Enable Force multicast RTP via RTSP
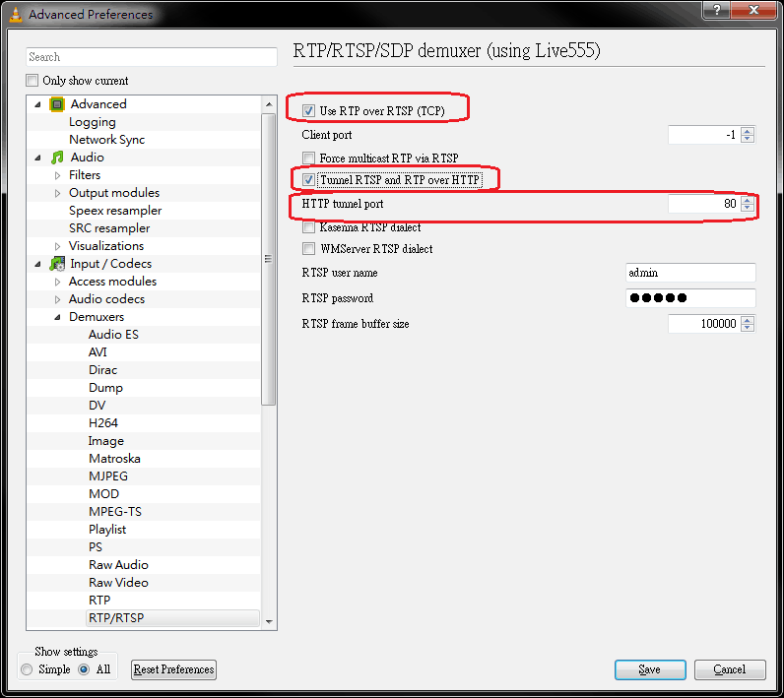 pos(308,158)
